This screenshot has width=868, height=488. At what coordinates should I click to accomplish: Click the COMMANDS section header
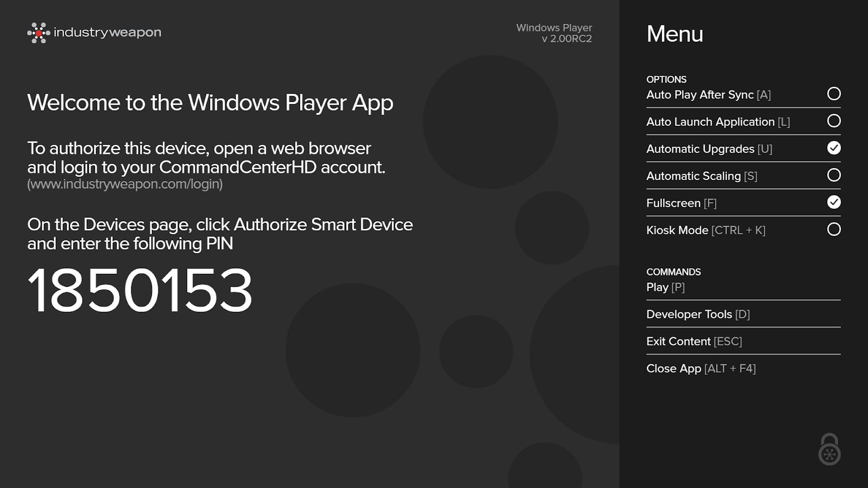click(673, 272)
